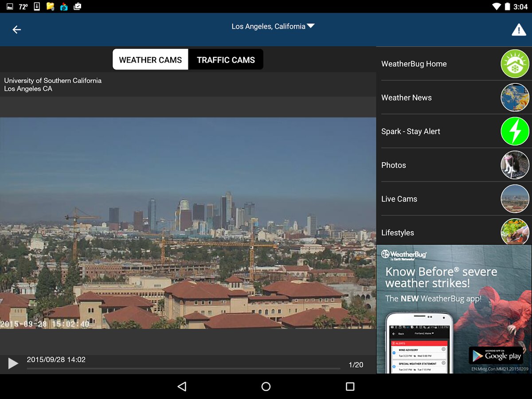Play the weather cam time-lapse
The width and height of the screenshot is (532, 399).
pyautogui.click(x=13, y=364)
